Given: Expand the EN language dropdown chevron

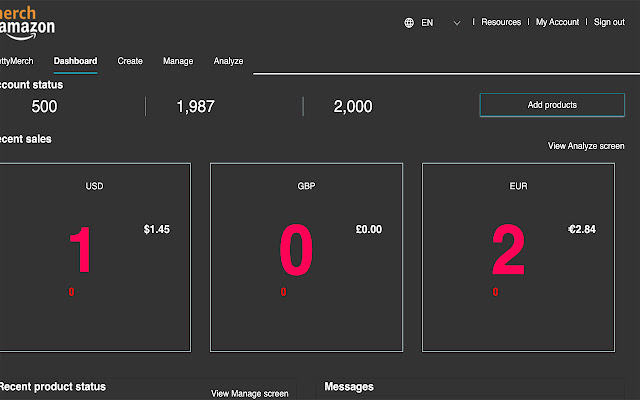Looking at the screenshot, I should [457, 22].
